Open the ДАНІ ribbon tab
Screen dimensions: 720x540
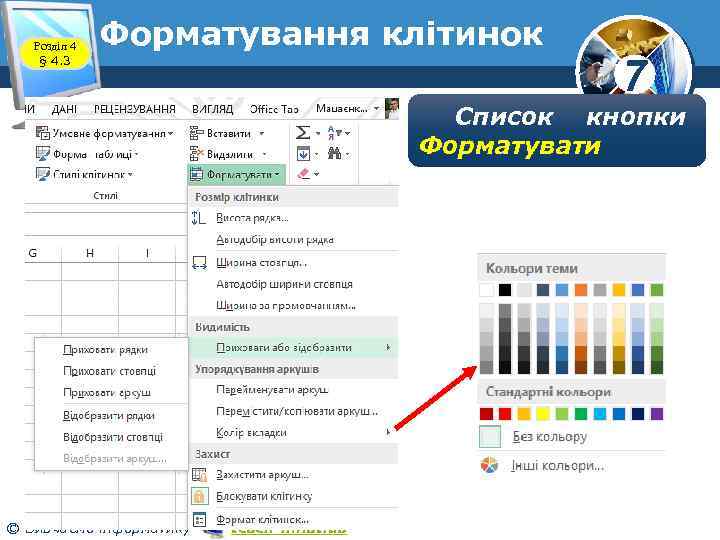point(64,109)
